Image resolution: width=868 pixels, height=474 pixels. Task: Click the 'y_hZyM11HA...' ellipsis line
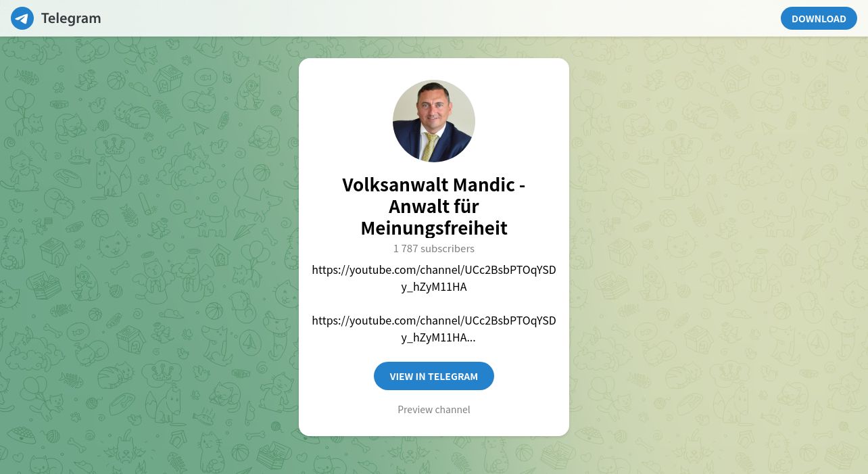click(438, 337)
